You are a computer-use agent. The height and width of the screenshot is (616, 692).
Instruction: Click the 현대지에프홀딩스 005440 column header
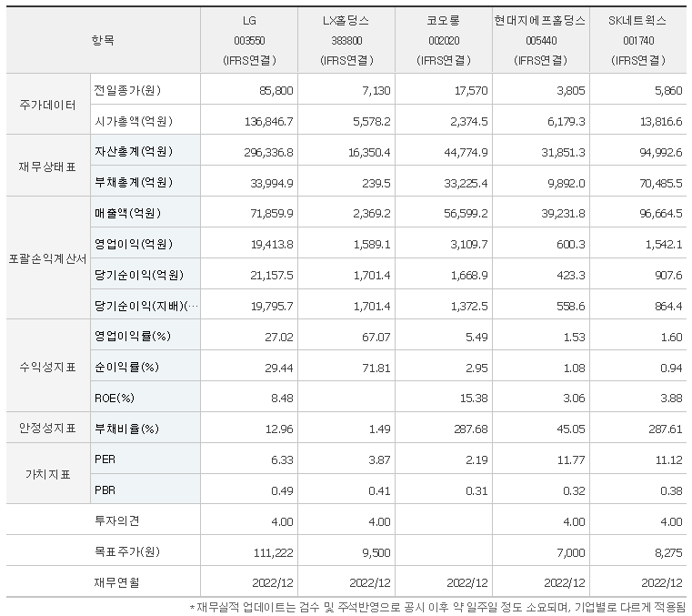click(541, 40)
